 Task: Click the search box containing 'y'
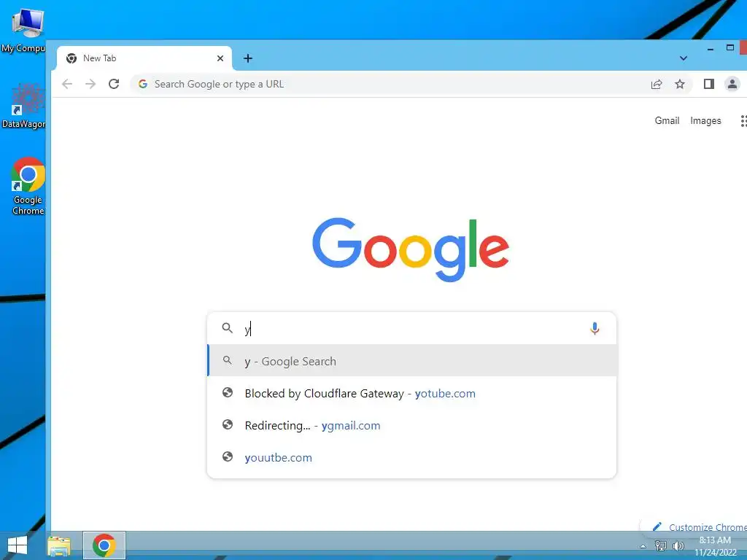pos(411,329)
